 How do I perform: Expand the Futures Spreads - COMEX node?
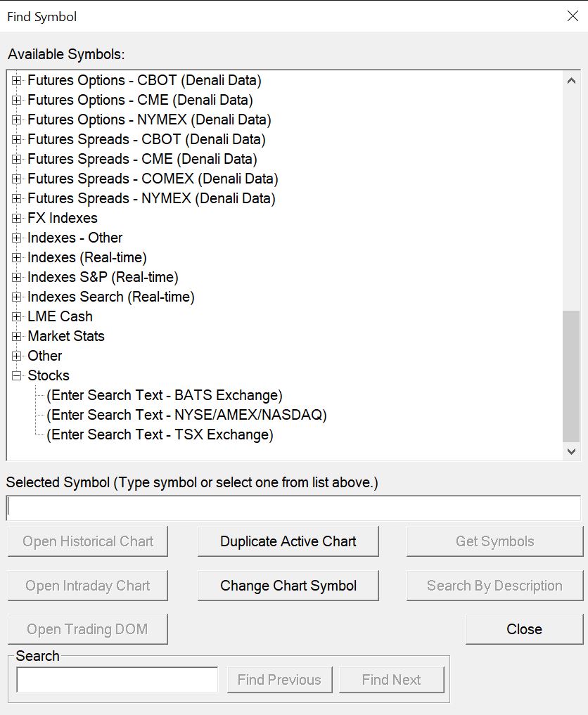click(17, 179)
